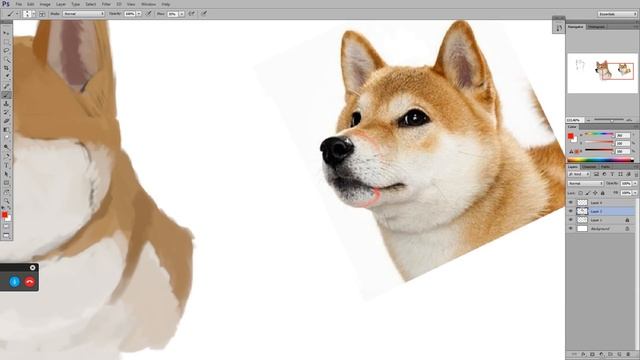640x360 pixels.
Task: Open brush Flow slider arrow
Action: (182, 13)
